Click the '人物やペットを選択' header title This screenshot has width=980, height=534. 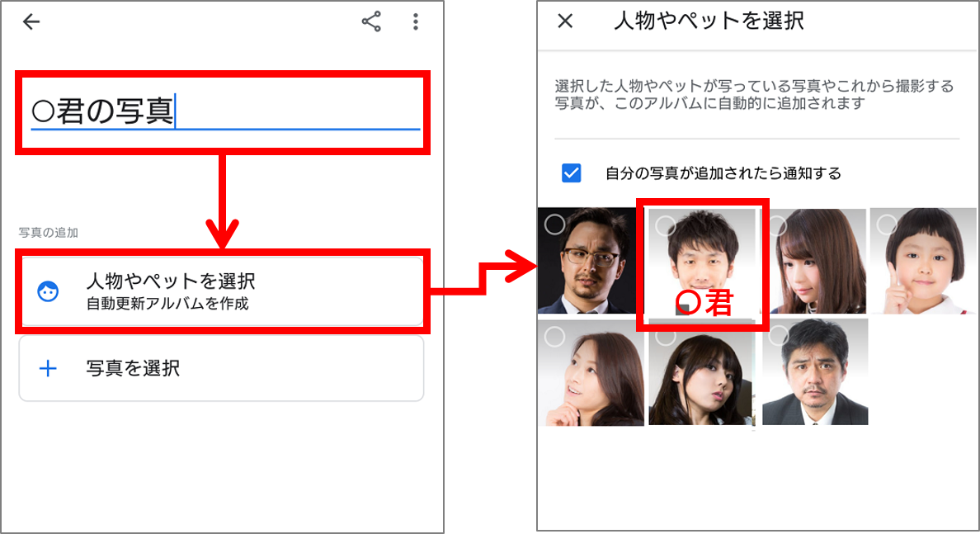pyautogui.click(x=709, y=21)
